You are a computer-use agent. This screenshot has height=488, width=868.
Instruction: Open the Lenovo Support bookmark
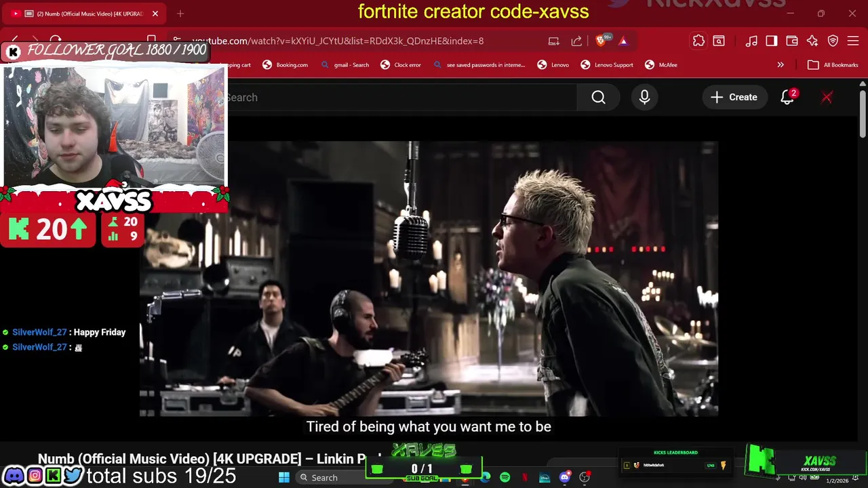[607, 65]
